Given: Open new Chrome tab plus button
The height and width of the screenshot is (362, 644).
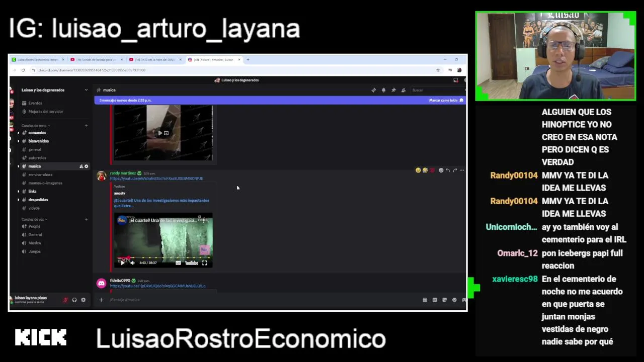Looking at the screenshot, I should (248, 59).
